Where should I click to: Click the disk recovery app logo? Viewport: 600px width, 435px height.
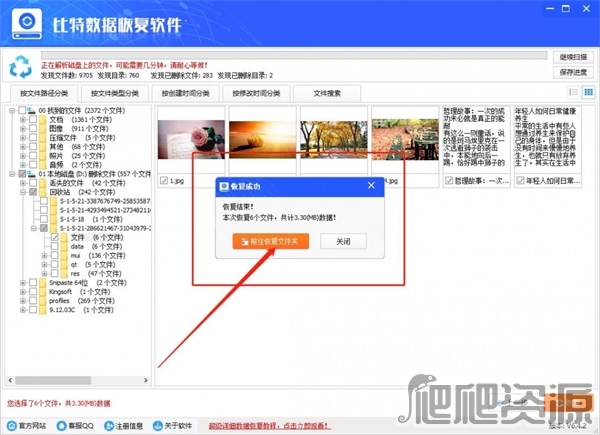(x=27, y=24)
